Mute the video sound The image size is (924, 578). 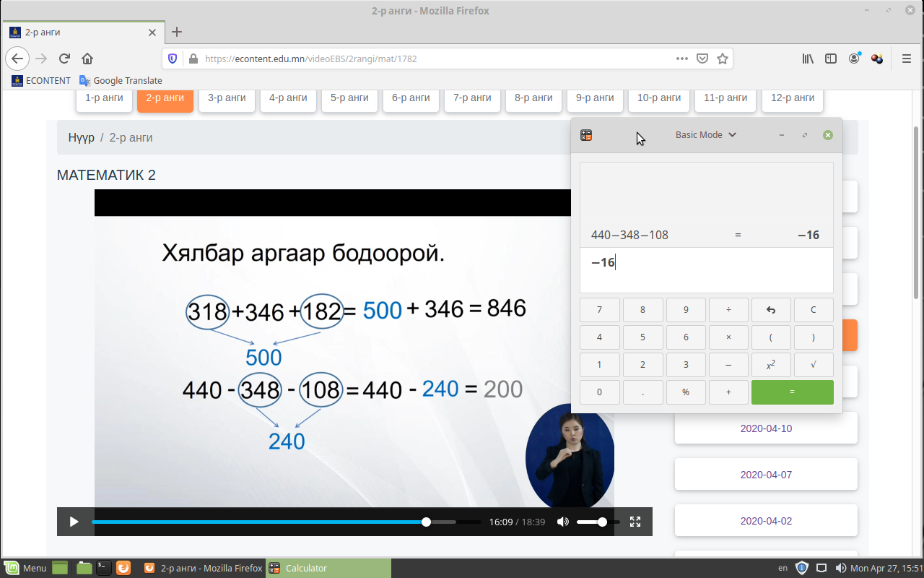tap(563, 522)
